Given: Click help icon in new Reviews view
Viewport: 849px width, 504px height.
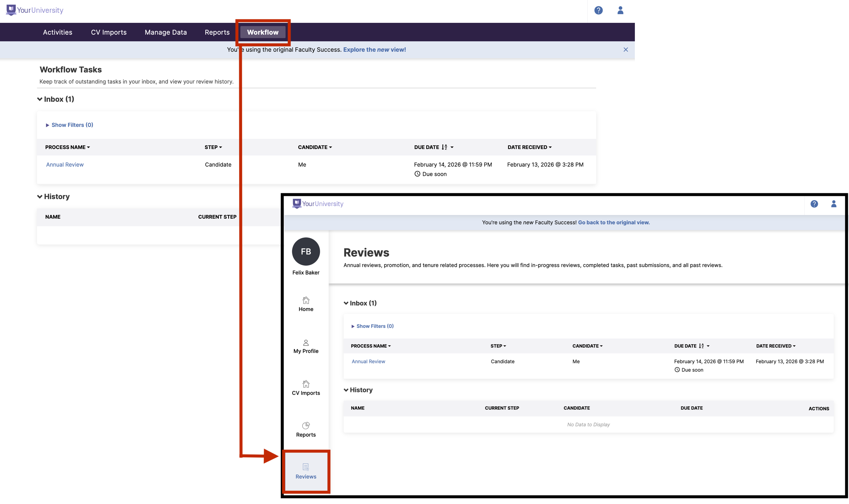Looking at the screenshot, I should [x=814, y=204].
